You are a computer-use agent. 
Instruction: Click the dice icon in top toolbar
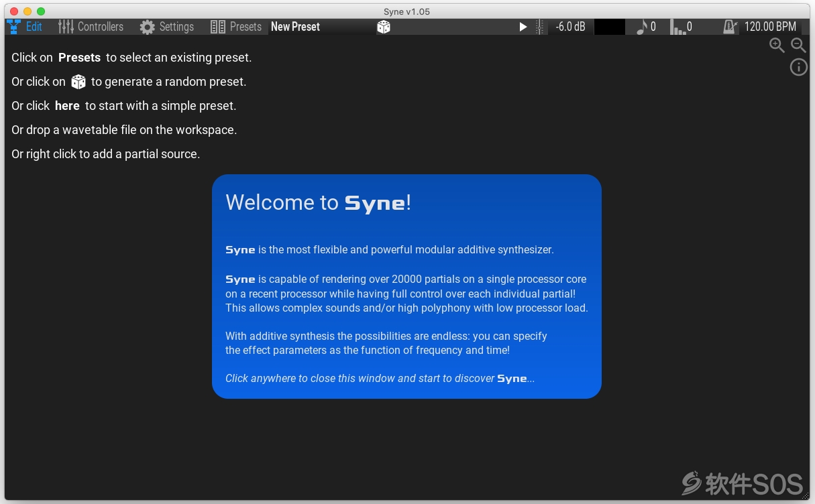[384, 27]
